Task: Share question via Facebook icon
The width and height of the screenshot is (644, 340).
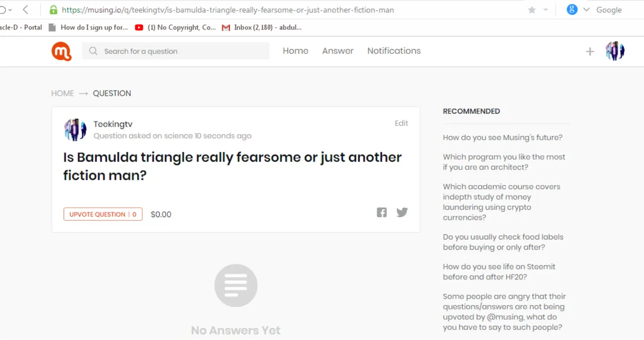Action: point(382,212)
